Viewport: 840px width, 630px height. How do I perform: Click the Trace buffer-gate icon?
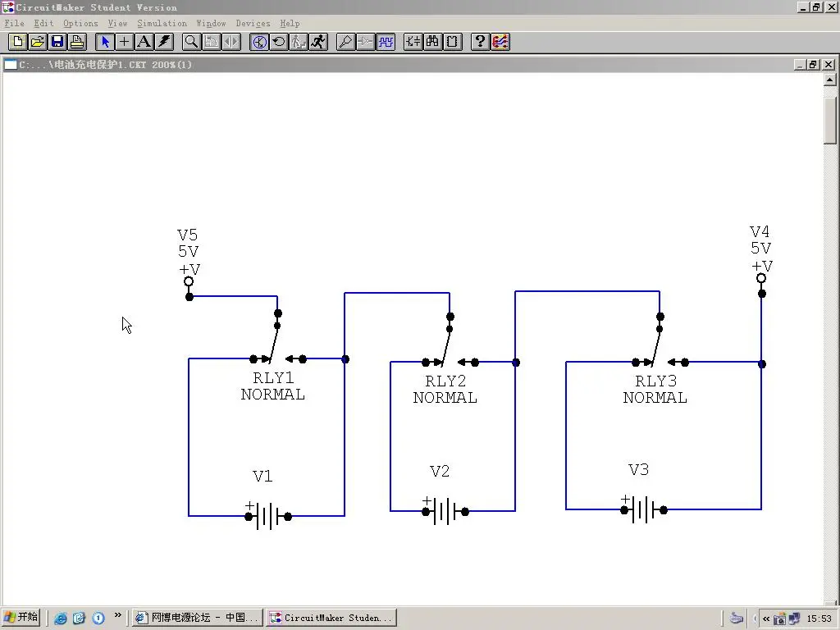pos(365,42)
